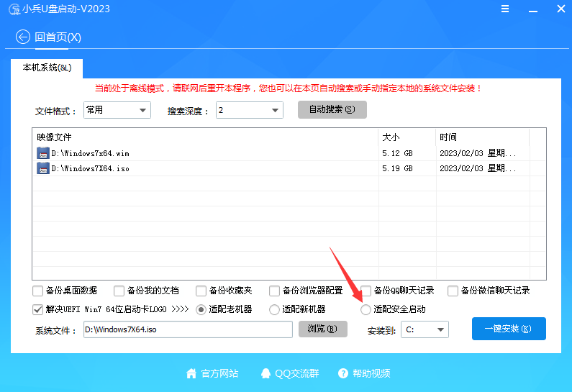This screenshot has height=392, width=572.
Task: Go back via 回首页(X) link
Action: click(x=58, y=37)
